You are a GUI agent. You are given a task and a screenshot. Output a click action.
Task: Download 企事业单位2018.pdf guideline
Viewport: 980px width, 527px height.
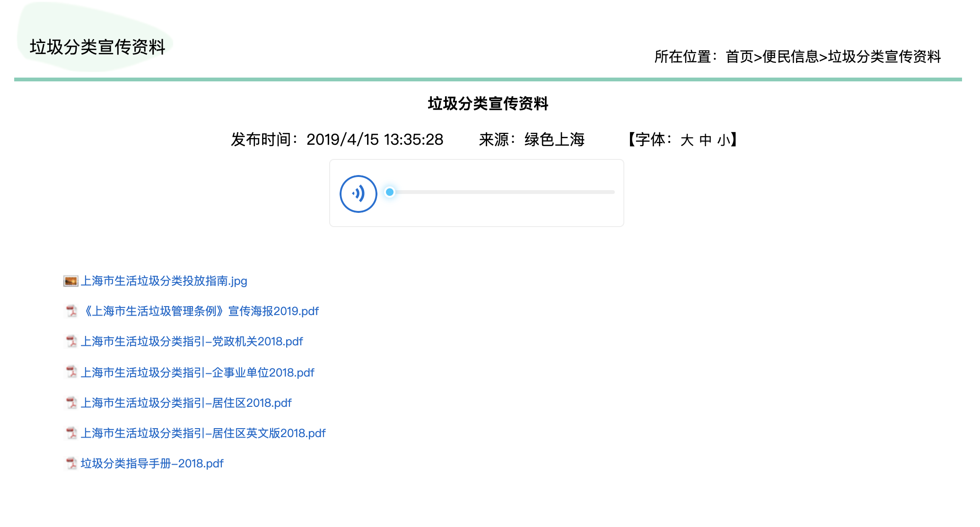[x=197, y=373]
